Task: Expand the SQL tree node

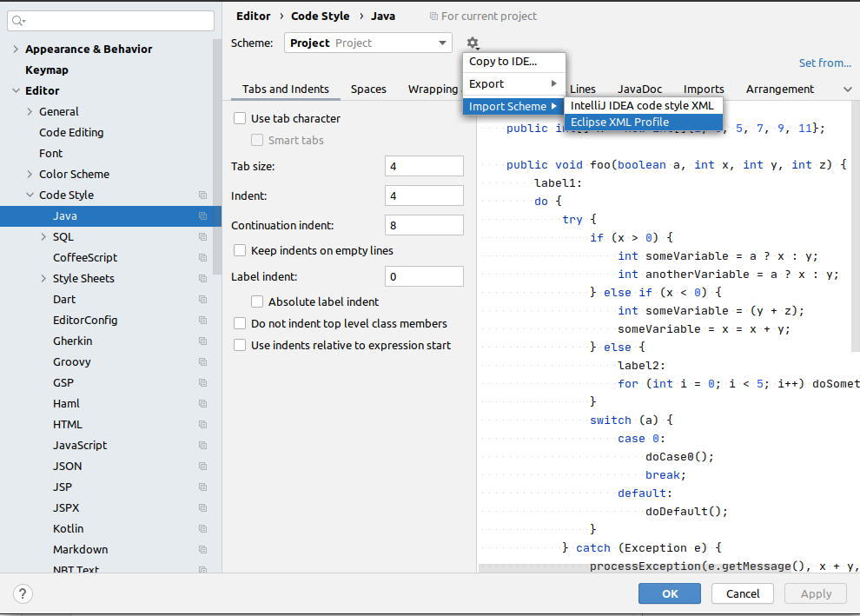Action: tap(43, 237)
